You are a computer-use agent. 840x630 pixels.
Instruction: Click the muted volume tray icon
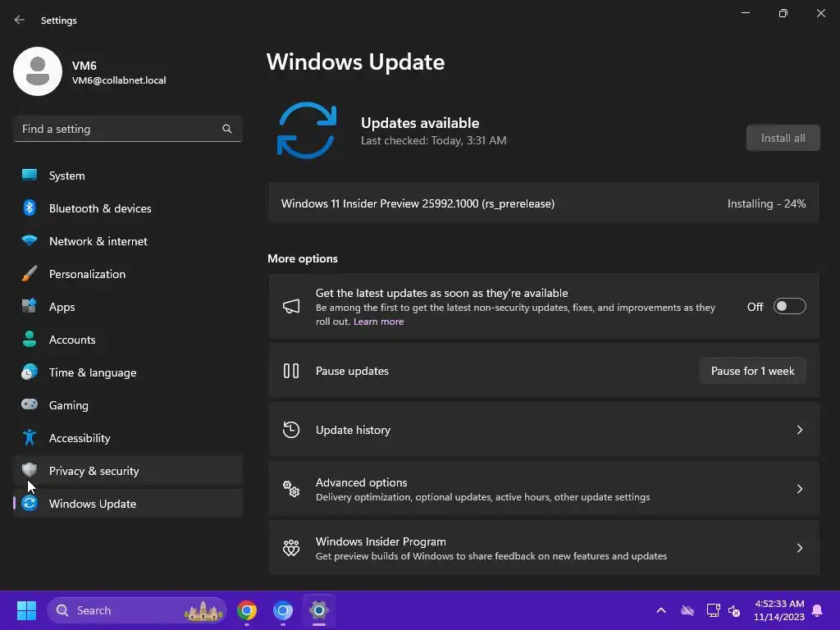click(x=734, y=610)
